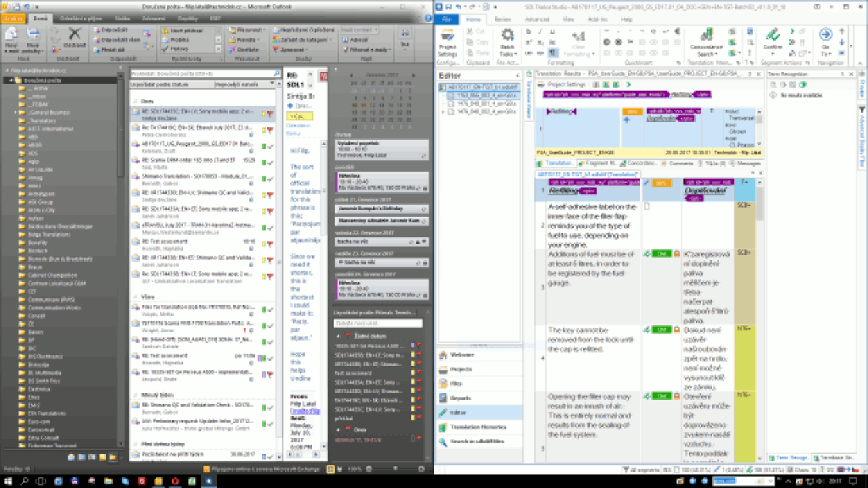Collapse the Doručená pošta folder tree
This screenshot has height=488, width=868.
[10, 80]
